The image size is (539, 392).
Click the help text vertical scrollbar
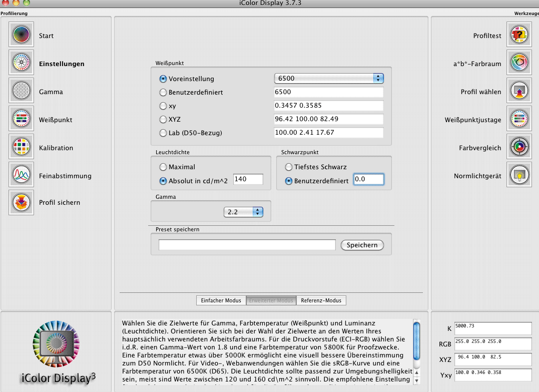click(x=416, y=350)
